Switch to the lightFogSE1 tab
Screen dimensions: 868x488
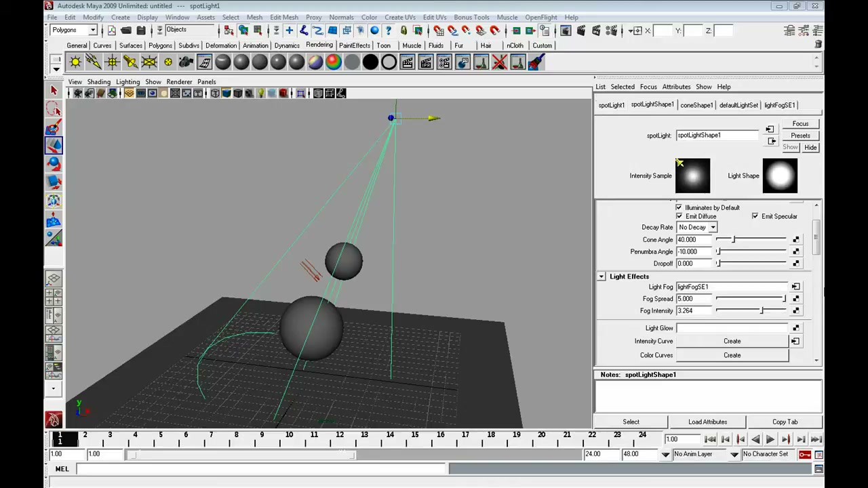click(779, 105)
